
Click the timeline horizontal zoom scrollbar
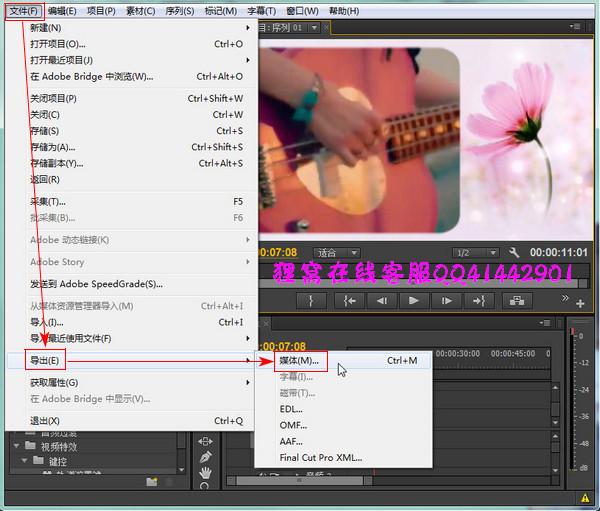coord(300,480)
